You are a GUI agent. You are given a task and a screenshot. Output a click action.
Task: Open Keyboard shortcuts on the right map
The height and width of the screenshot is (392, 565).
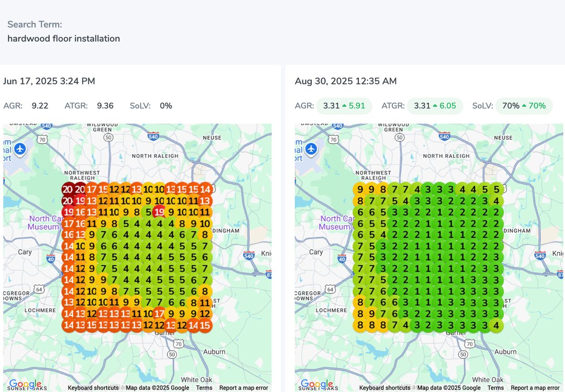coord(385,388)
